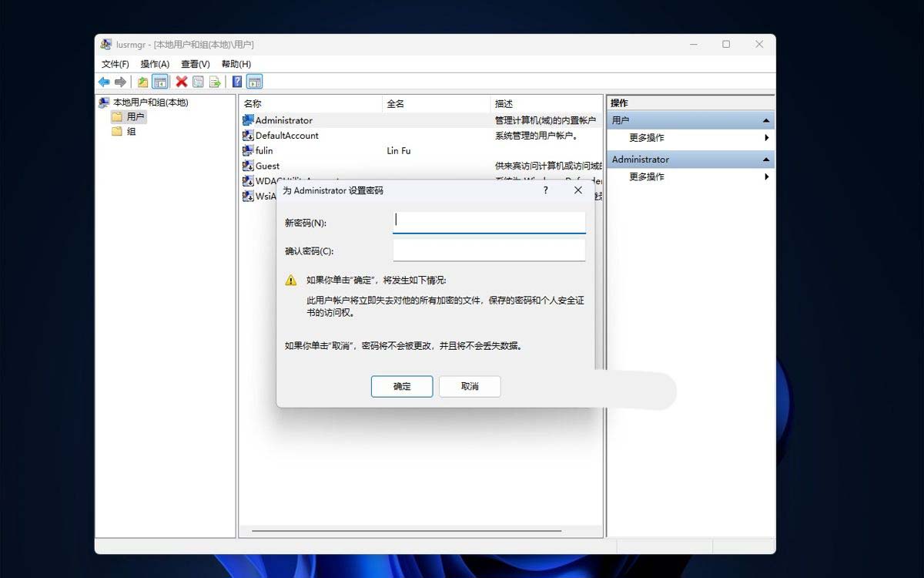924x578 pixels.
Task: Open the 查看(V) menu
Action: point(194,63)
